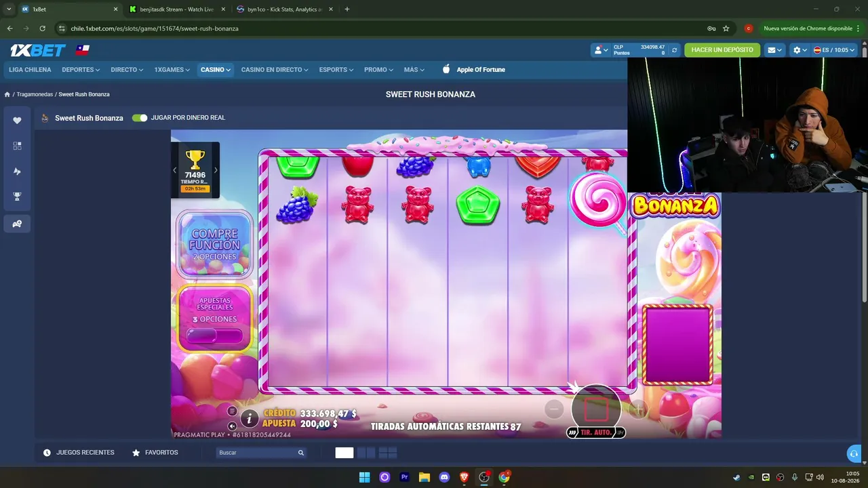
Task: Increase the bet with plus button
Action: point(638,408)
